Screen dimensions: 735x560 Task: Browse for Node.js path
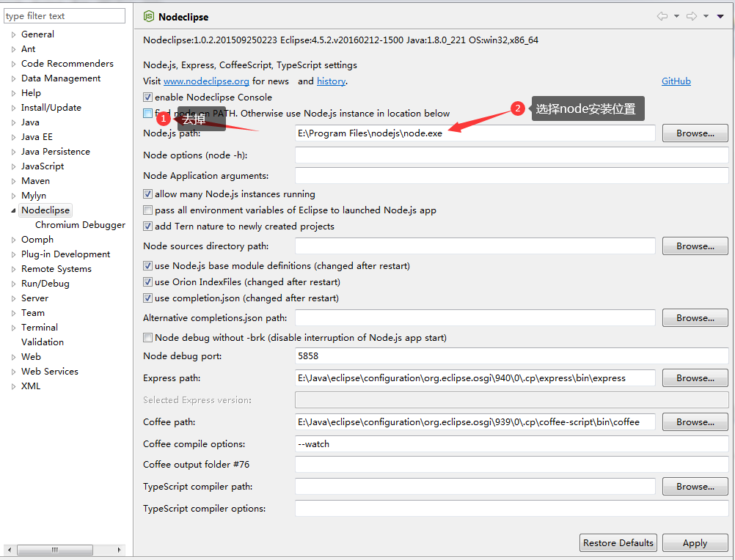click(x=695, y=133)
